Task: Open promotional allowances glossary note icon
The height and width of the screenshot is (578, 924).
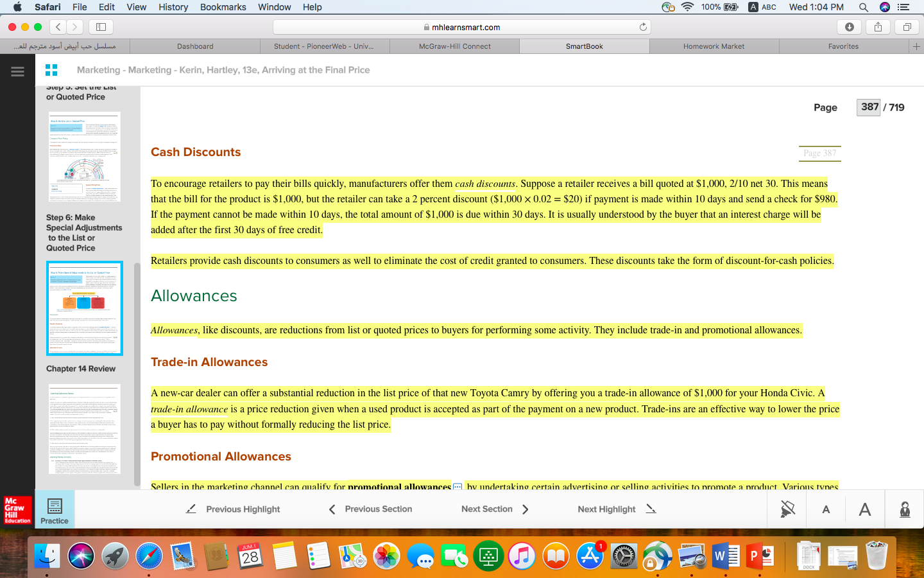Action: (458, 487)
